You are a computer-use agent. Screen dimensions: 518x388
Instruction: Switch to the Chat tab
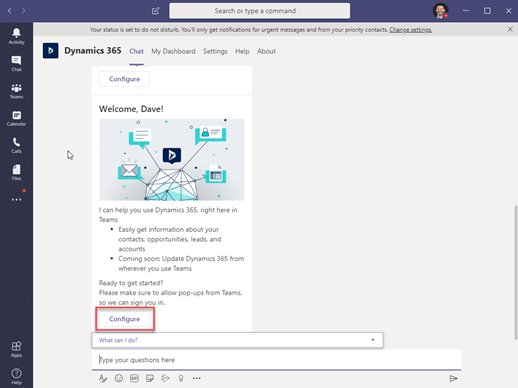[136, 51]
